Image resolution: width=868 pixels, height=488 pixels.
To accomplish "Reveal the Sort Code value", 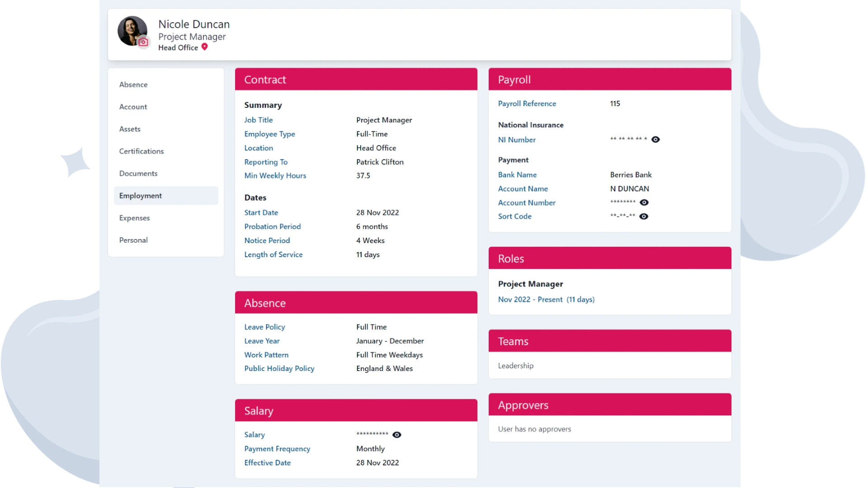I will (644, 216).
